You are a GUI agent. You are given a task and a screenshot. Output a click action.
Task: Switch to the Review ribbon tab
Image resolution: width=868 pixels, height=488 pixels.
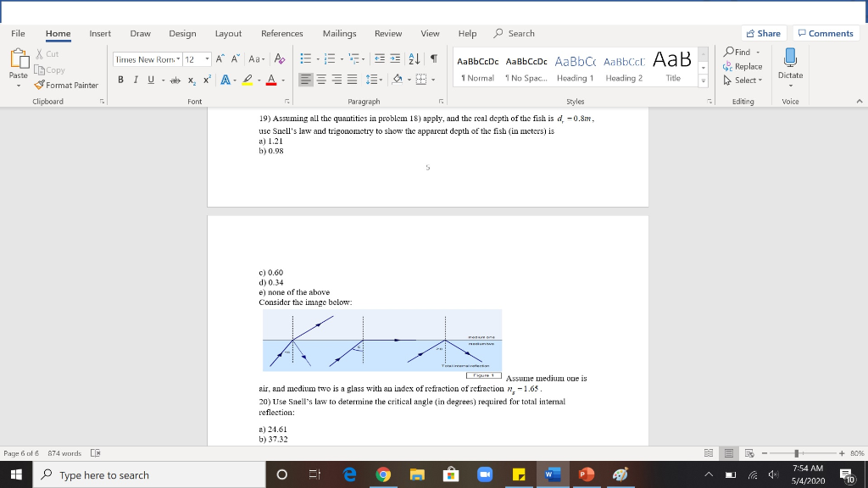tap(388, 34)
